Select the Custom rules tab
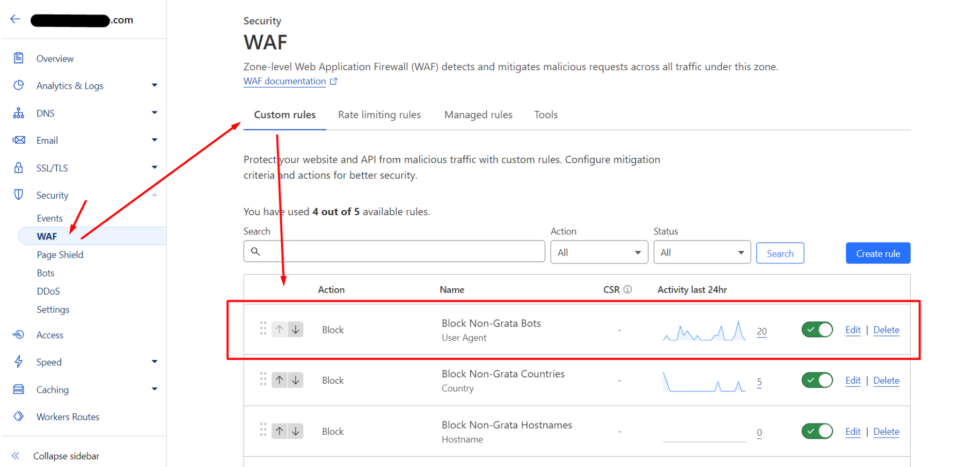This screenshot has height=467, width=980. [285, 115]
